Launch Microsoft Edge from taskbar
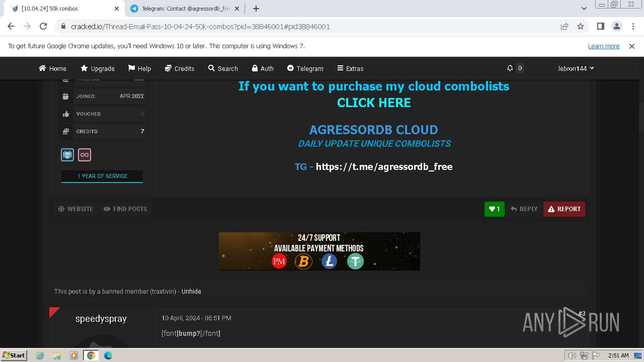The width and height of the screenshot is (644, 362). [x=108, y=355]
